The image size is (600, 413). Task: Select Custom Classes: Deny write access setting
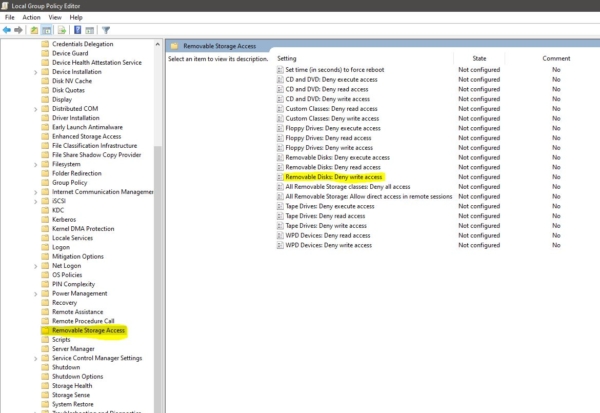click(332, 119)
